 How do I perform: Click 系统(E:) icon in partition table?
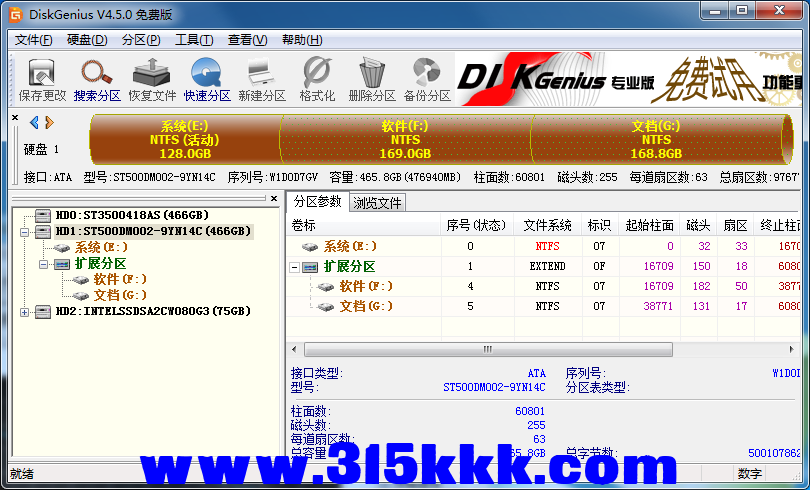coord(310,247)
